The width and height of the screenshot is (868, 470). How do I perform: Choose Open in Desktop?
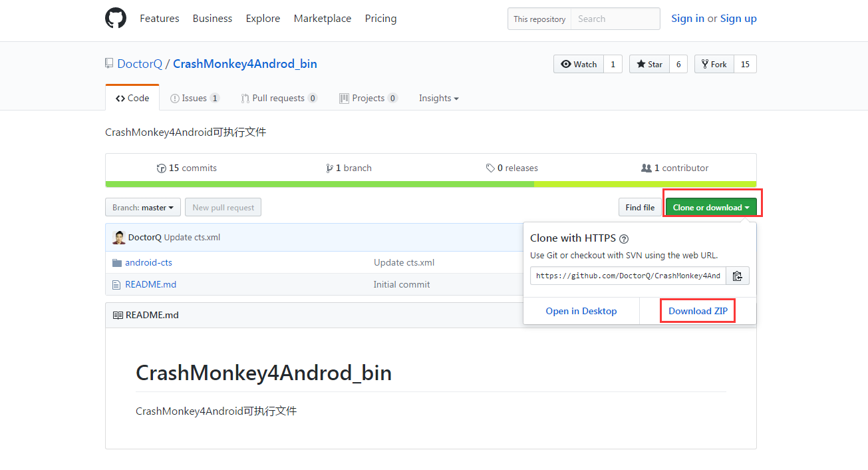[581, 311]
